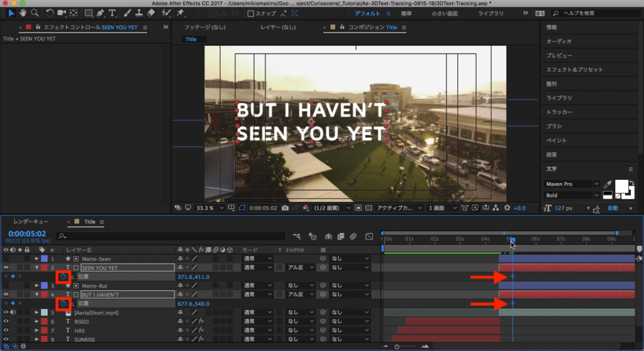Switch to the レンダーキュー tab

[31, 222]
